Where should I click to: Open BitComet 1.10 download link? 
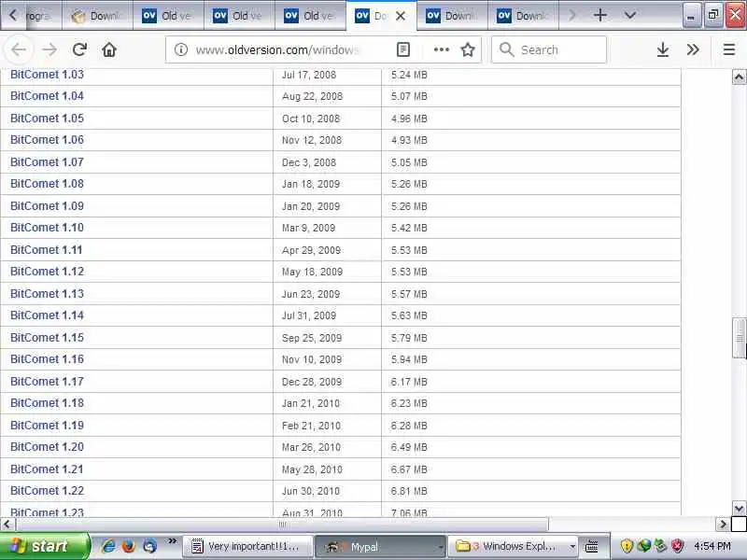47,227
